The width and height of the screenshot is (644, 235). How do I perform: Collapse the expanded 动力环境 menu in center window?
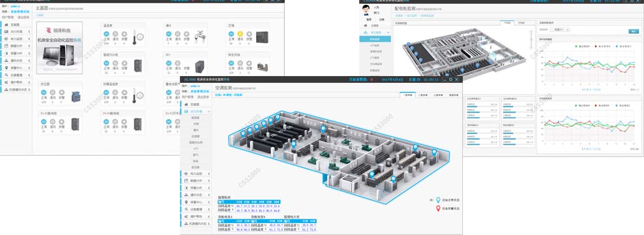[x=209, y=111]
